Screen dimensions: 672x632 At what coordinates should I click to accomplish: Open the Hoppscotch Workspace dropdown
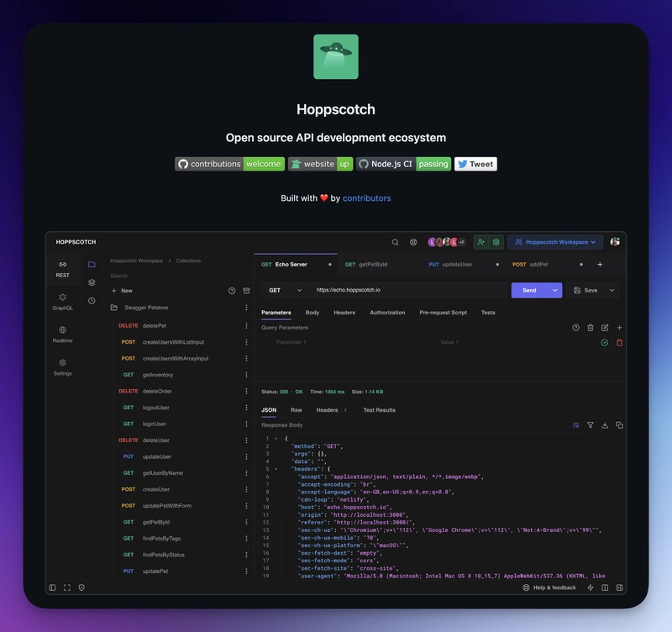(555, 242)
